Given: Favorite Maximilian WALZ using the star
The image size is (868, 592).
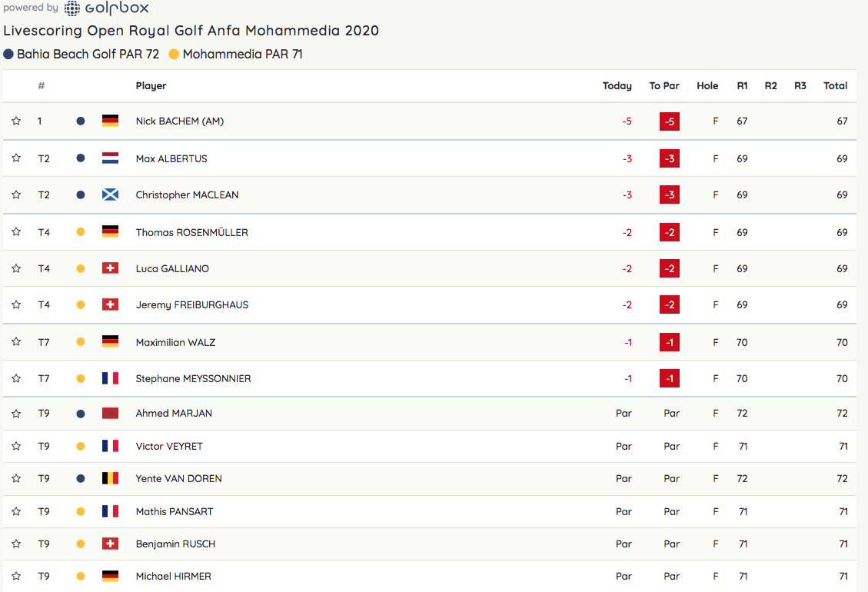Looking at the screenshot, I should click(16, 341).
